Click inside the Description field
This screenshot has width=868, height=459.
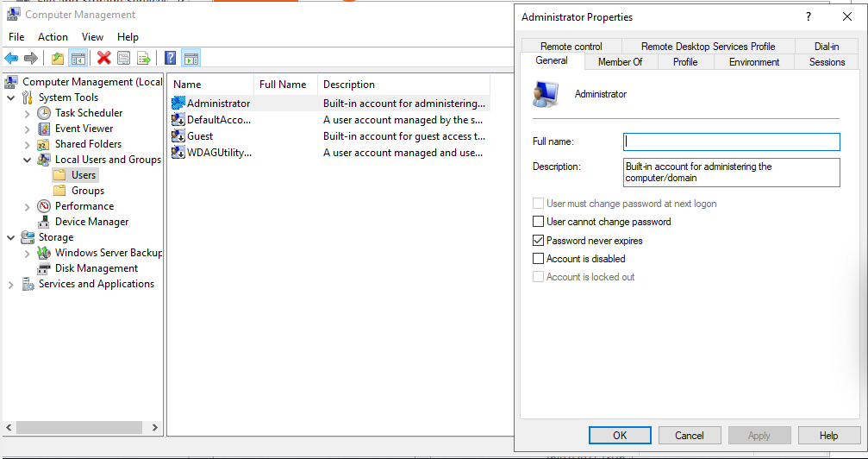(x=731, y=173)
